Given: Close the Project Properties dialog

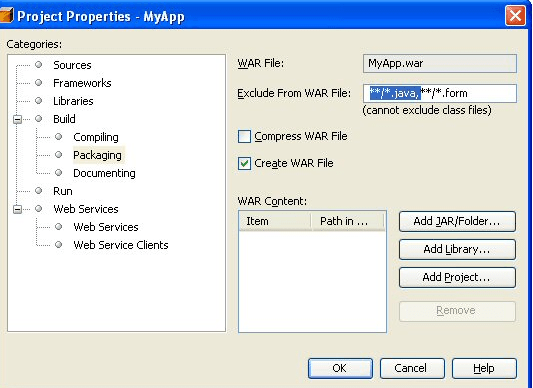Looking at the screenshot, I should pos(515,16).
